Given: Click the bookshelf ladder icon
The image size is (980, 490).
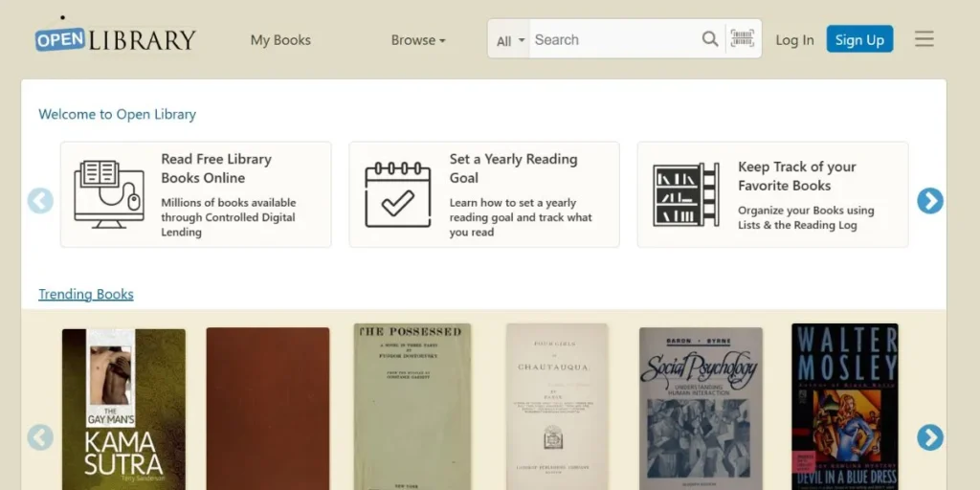Looking at the screenshot, I should (x=686, y=194).
